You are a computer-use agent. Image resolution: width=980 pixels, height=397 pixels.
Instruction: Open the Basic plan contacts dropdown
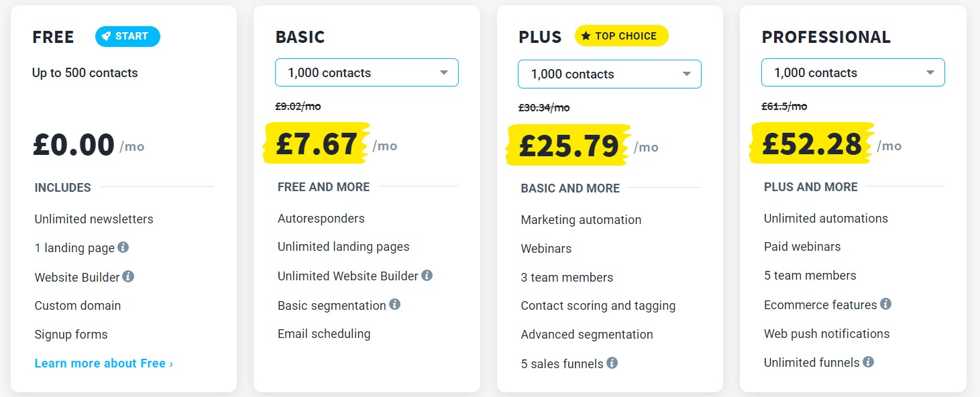(366, 72)
